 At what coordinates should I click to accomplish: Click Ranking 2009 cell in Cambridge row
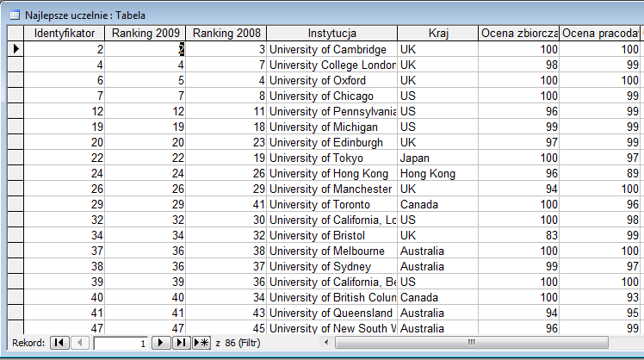point(146,49)
